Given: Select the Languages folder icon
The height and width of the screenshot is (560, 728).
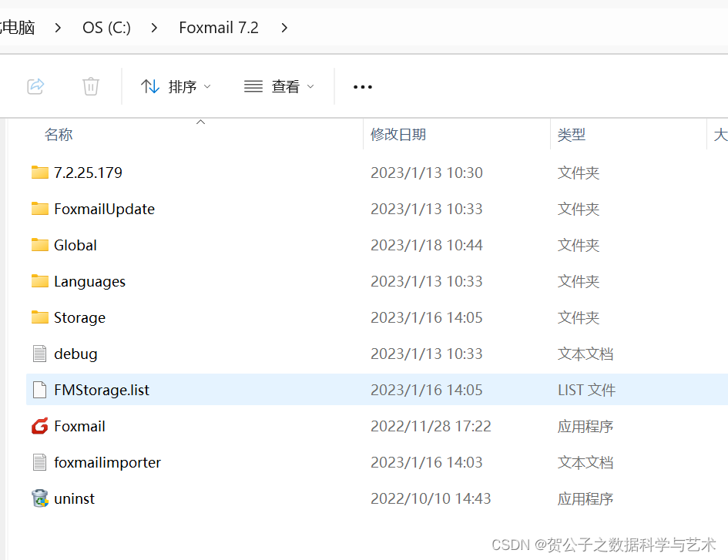Looking at the screenshot, I should pyautogui.click(x=40, y=281).
